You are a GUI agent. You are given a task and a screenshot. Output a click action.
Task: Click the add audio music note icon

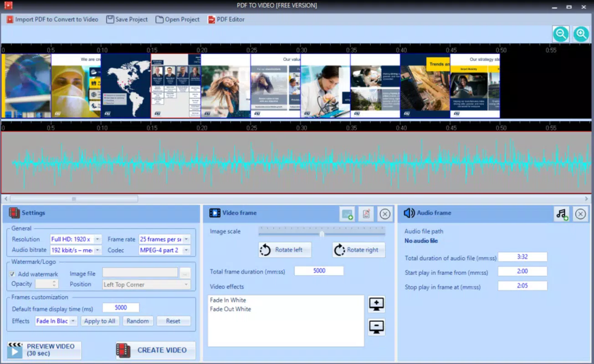pos(562,214)
